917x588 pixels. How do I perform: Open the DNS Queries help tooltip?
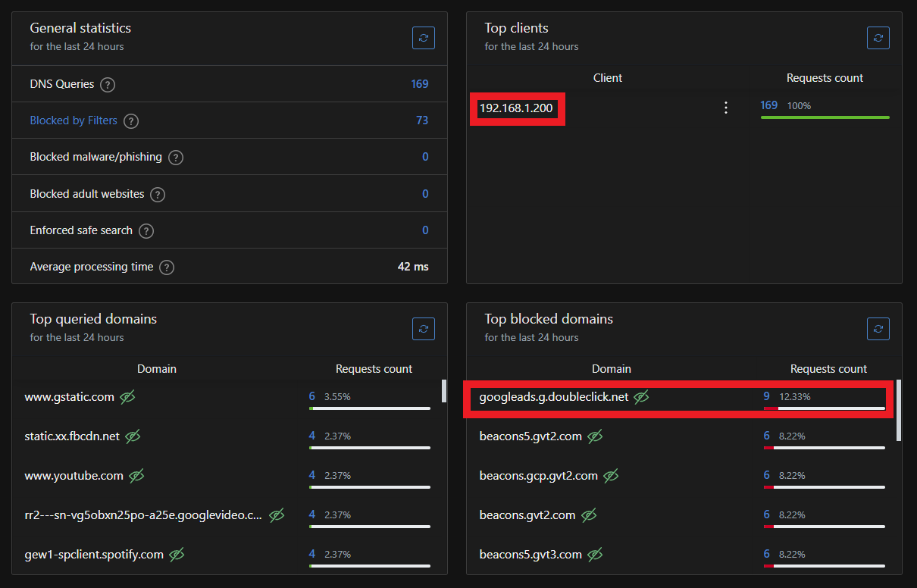point(107,85)
